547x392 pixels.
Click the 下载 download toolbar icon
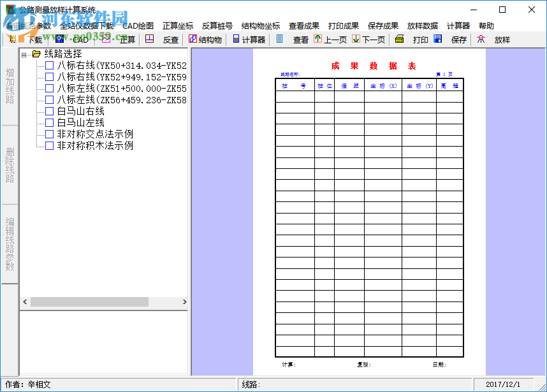13,39
